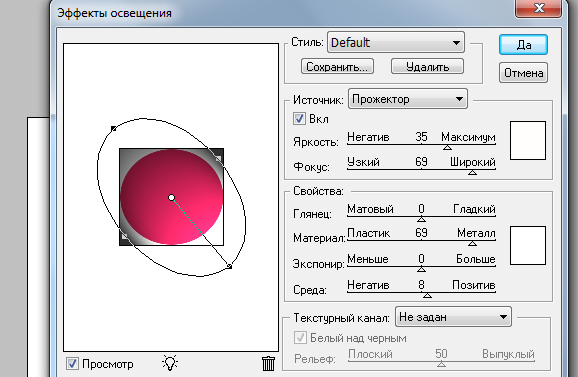Click the Больше label
The image size is (578, 377).
[476, 259]
